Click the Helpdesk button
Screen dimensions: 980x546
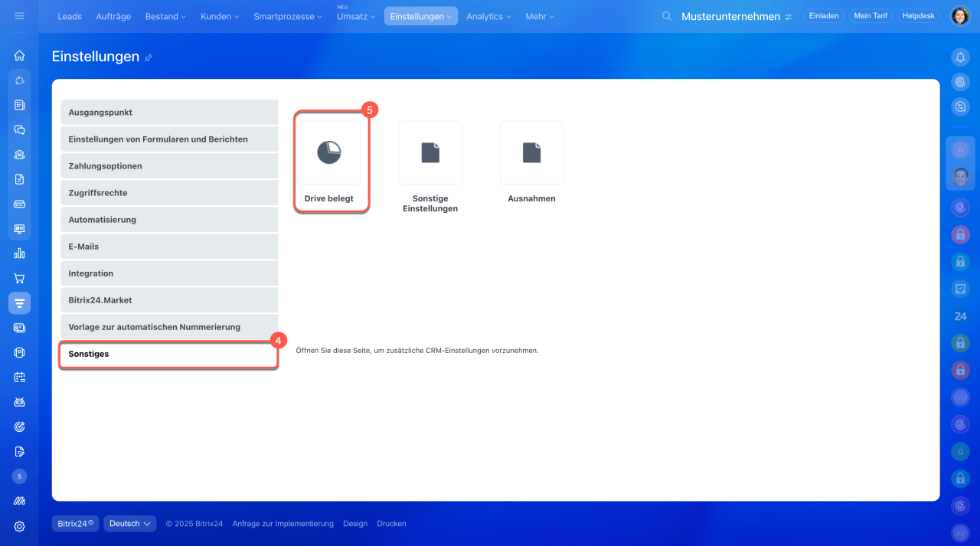pyautogui.click(x=919, y=16)
